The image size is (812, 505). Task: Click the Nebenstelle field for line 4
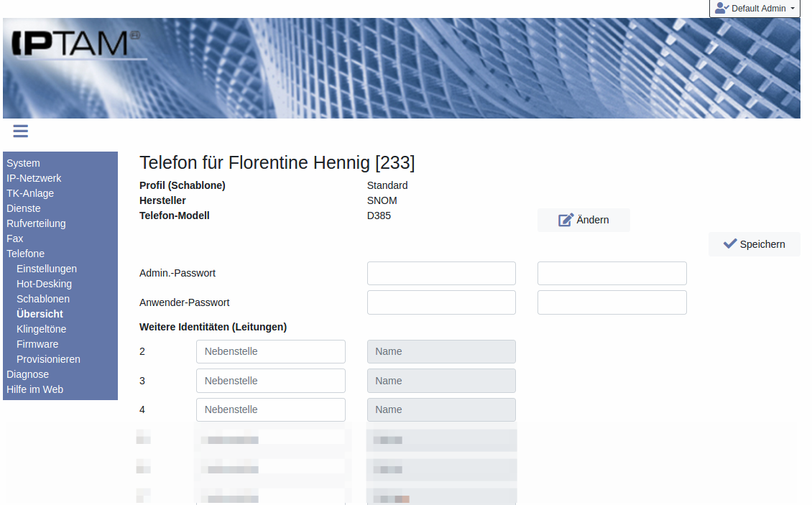(x=270, y=409)
